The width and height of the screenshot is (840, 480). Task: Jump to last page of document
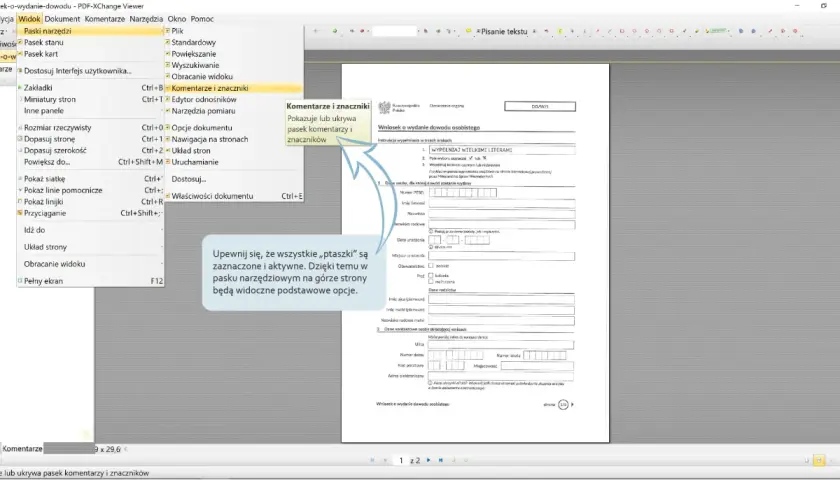tap(441, 460)
